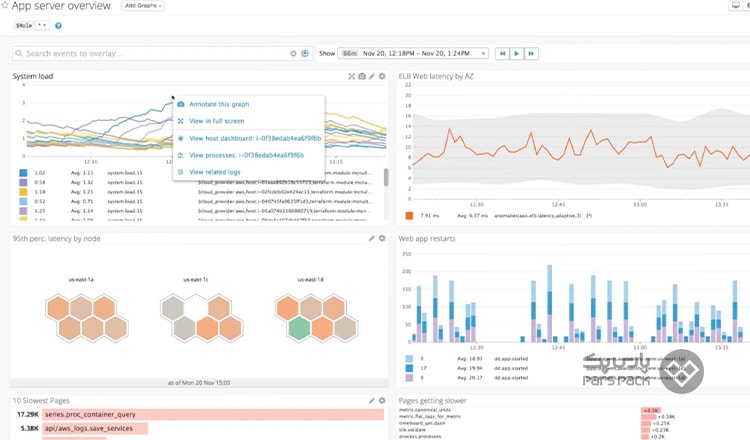Star the App server overview dashboard

pos(4,5)
